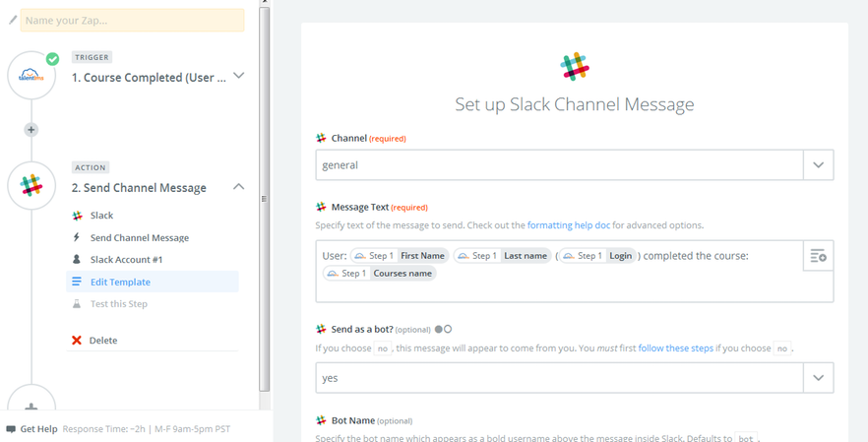Open the Slack action step circle
Screen dimensions: 868x442
pos(31,185)
